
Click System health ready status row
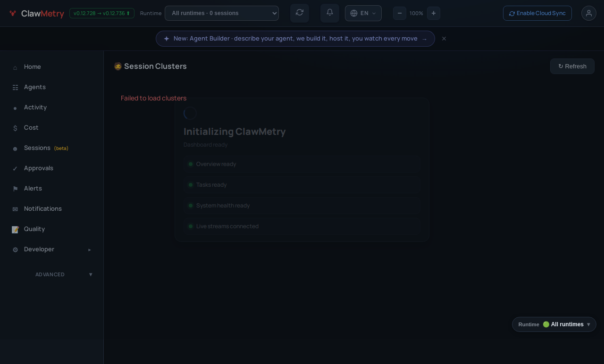302,206
